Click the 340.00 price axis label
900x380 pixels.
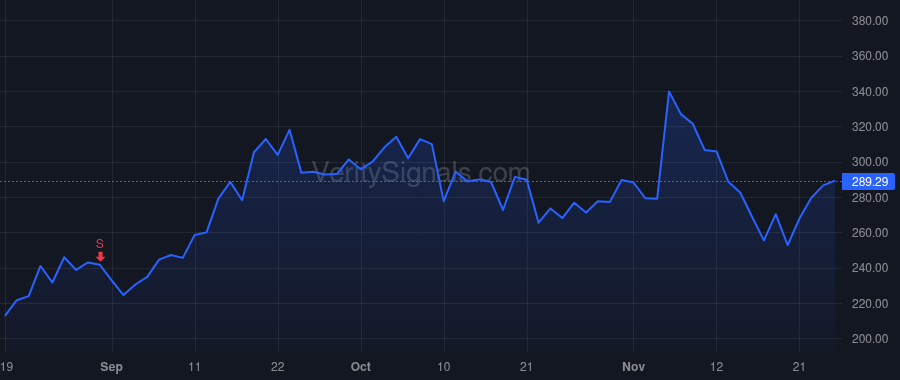pyautogui.click(x=869, y=92)
